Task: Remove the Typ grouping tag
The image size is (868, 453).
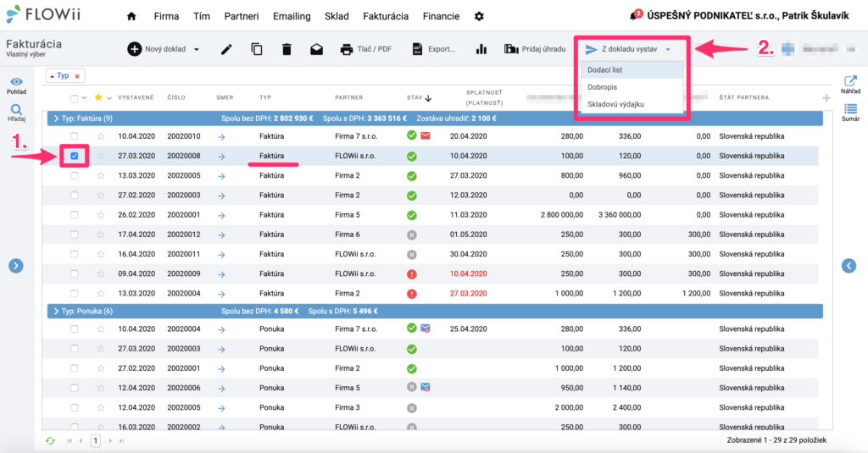Action: pos(77,75)
